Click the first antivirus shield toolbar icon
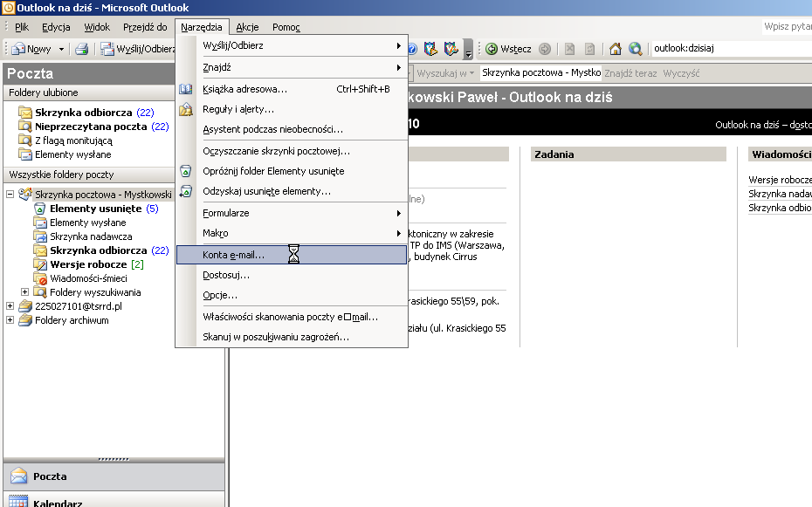The height and width of the screenshot is (507, 812). tap(430, 49)
